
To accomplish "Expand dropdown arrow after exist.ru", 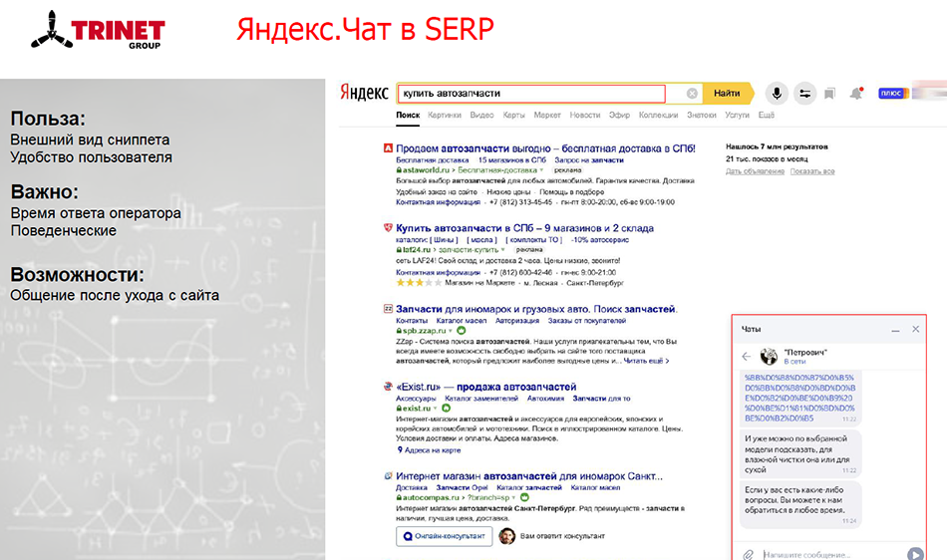I will pyautogui.click(x=435, y=409).
